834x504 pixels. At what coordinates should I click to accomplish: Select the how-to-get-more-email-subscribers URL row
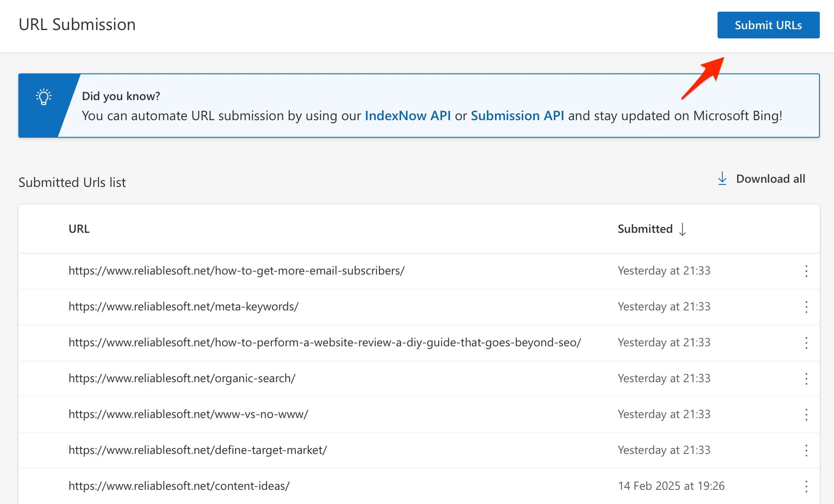pyautogui.click(x=236, y=271)
